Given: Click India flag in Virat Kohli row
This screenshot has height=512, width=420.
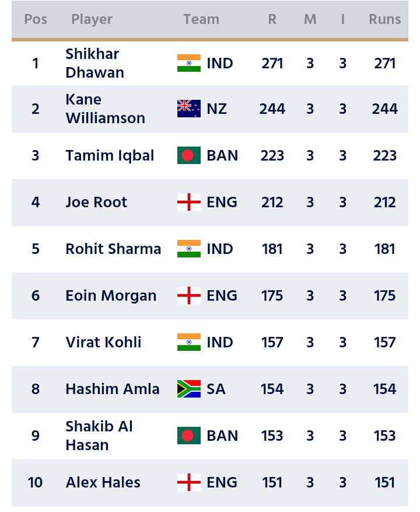Looking at the screenshot, I should 188,342.
